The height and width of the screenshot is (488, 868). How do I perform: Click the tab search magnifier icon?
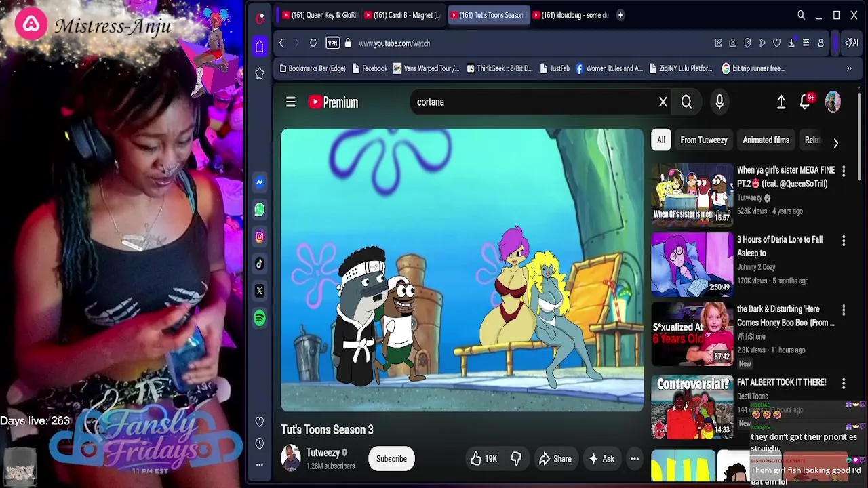(x=801, y=15)
